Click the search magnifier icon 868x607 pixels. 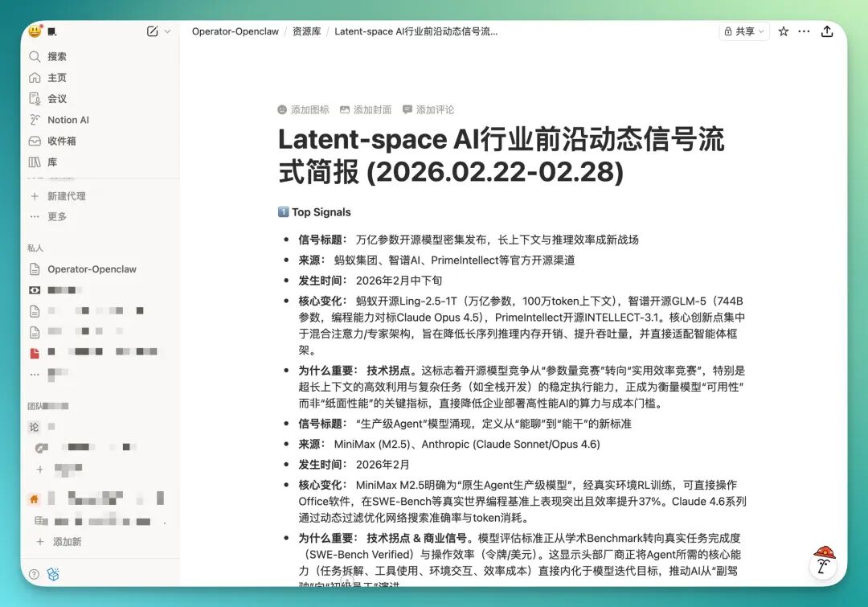click(x=35, y=56)
